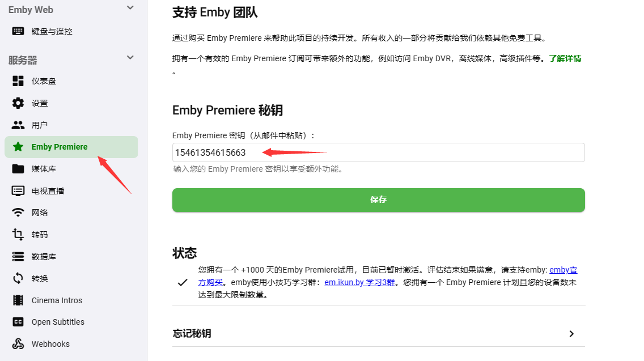Open Webhooks via its icon

tap(18, 344)
